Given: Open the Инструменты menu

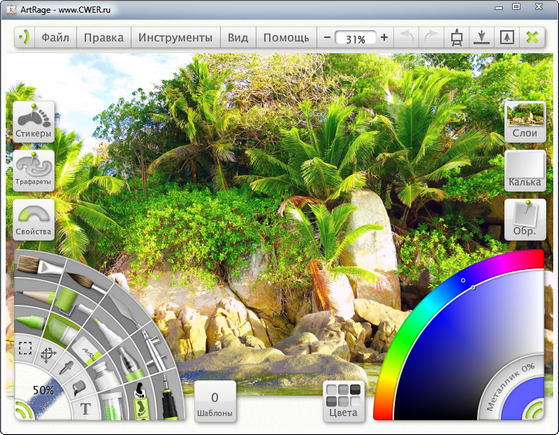Looking at the screenshot, I should pos(175,37).
